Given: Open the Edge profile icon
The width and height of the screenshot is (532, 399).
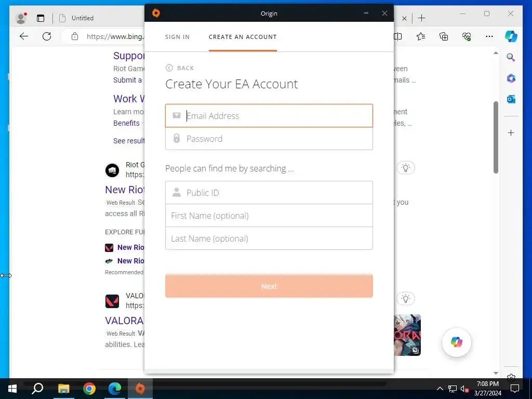Looking at the screenshot, I should coord(21,18).
